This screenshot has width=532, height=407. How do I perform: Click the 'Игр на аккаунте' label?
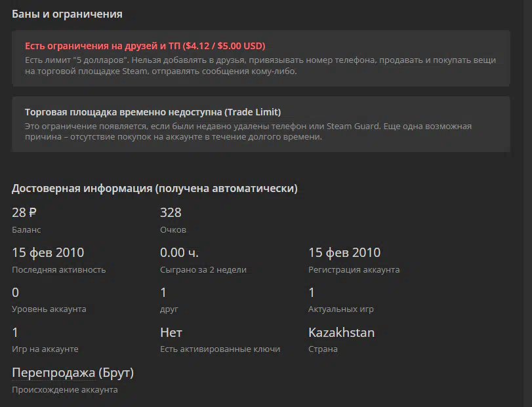point(45,349)
